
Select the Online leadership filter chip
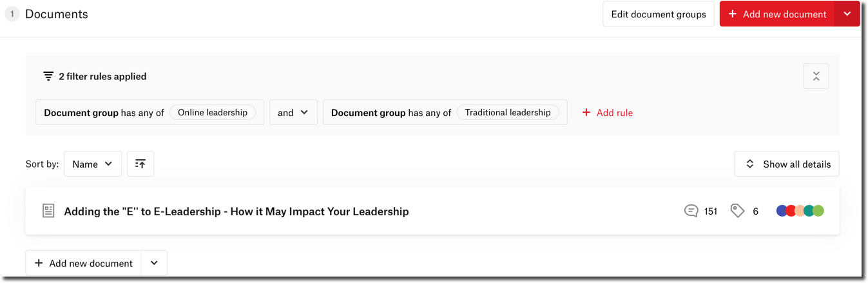point(213,112)
